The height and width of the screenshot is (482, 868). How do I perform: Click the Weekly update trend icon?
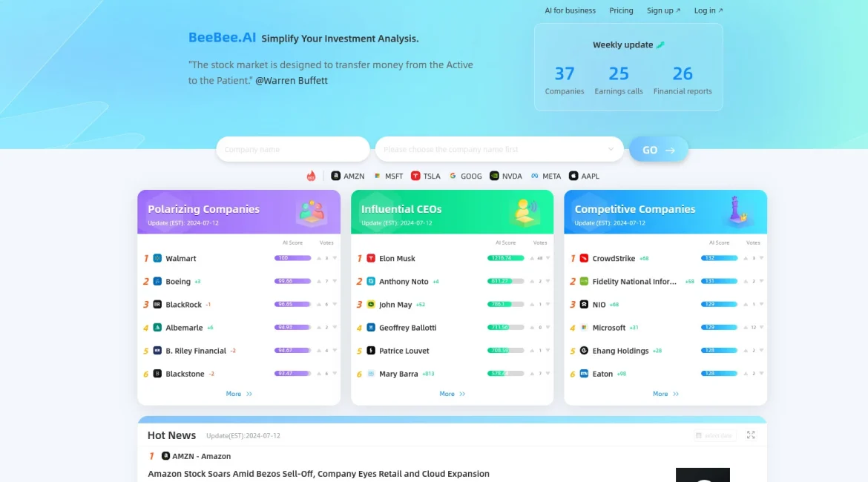pos(660,44)
